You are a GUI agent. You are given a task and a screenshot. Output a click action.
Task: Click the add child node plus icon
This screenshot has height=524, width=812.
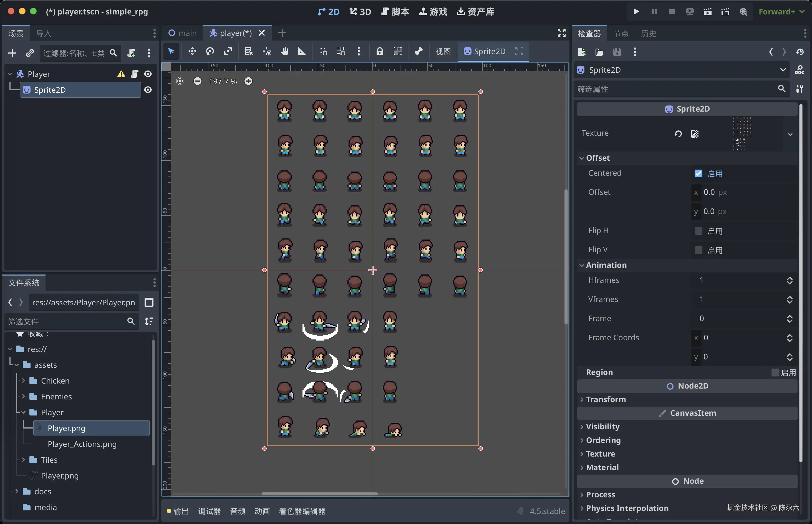12,53
